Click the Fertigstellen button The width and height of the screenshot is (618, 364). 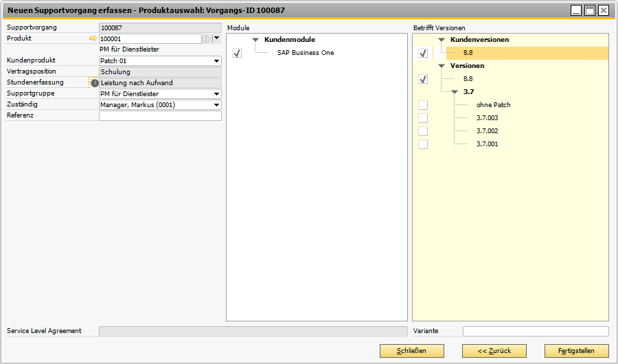pyautogui.click(x=576, y=351)
